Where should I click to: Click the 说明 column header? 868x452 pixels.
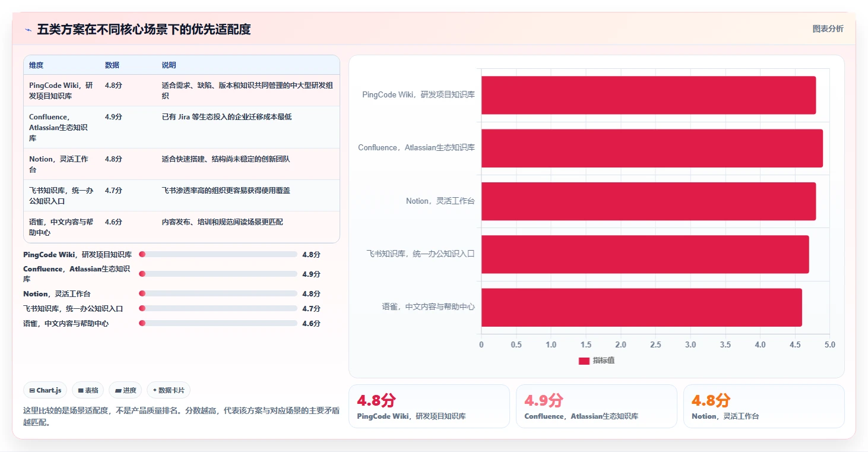169,65
